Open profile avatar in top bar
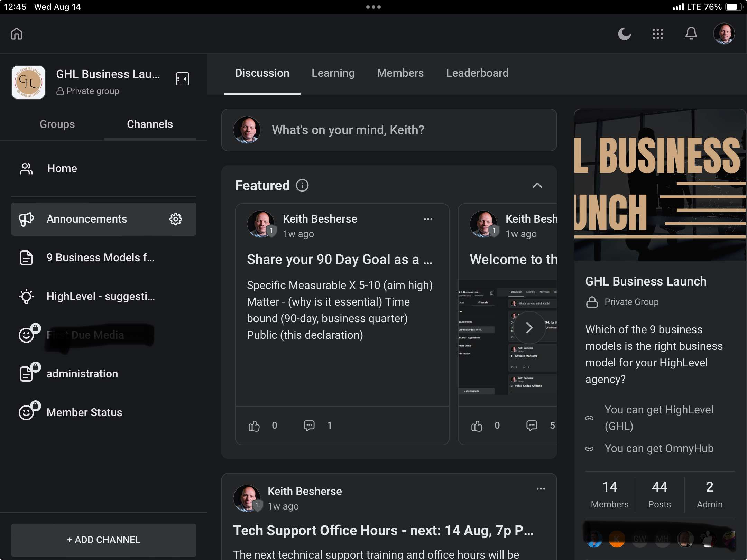This screenshot has width=747, height=560. click(724, 34)
